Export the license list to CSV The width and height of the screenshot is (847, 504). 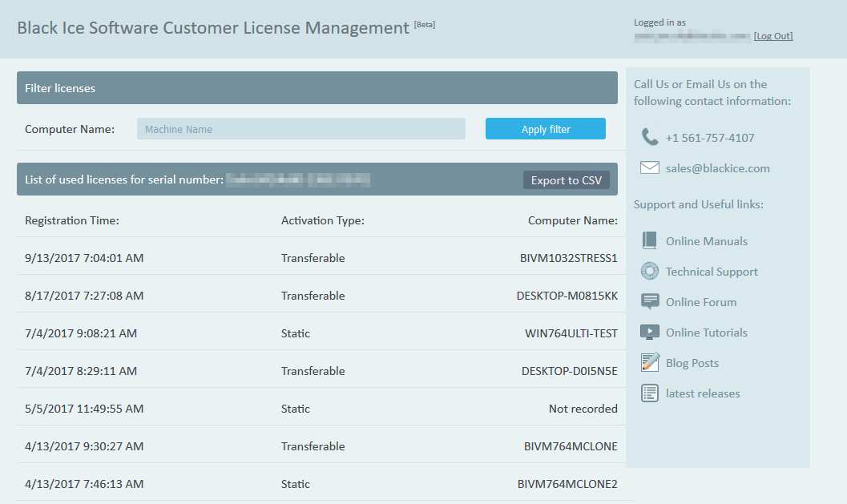click(566, 180)
